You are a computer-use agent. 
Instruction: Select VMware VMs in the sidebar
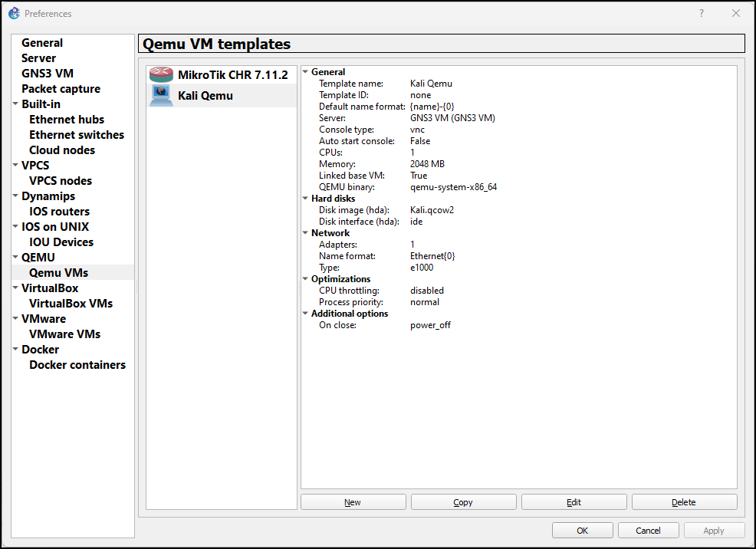tap(64, 334)
